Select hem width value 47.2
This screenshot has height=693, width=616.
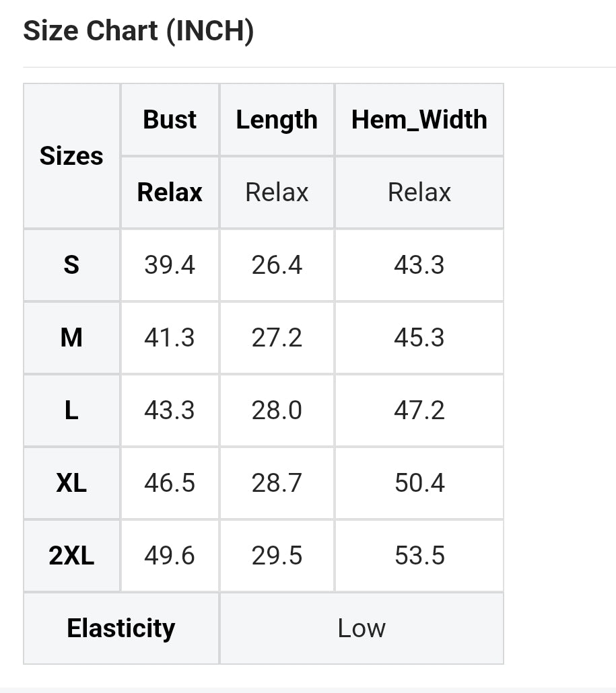pos(419,410)
